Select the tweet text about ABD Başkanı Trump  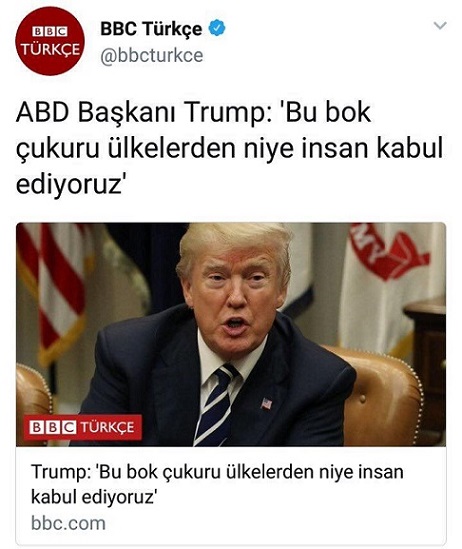(229, 148)
